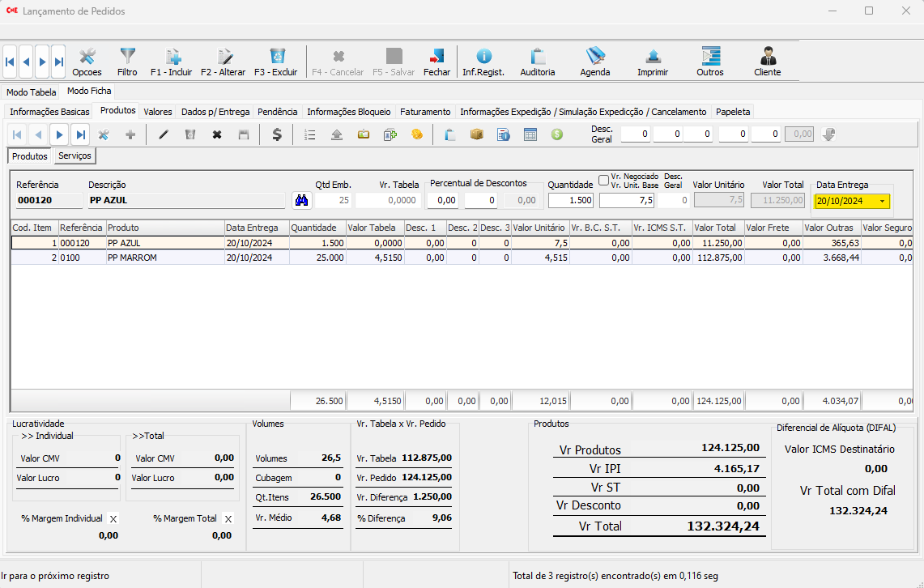The width and height of the screenshot is (924, 588).
Task: Switch to the Valores tab
Action: (158, 112)
